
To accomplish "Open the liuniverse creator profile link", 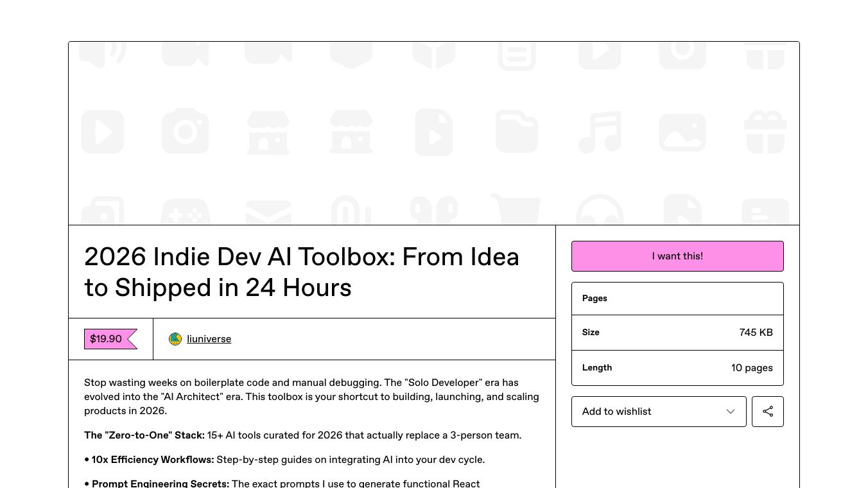I will 209,339.
